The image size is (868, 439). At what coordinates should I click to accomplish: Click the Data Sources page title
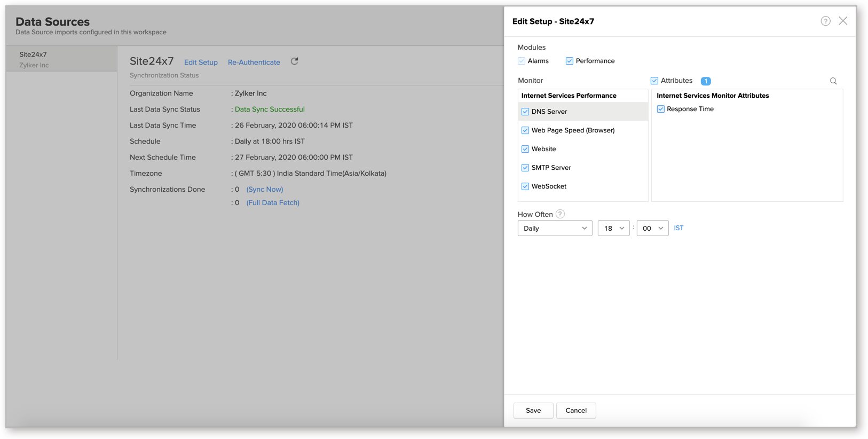tap(52, 22)
